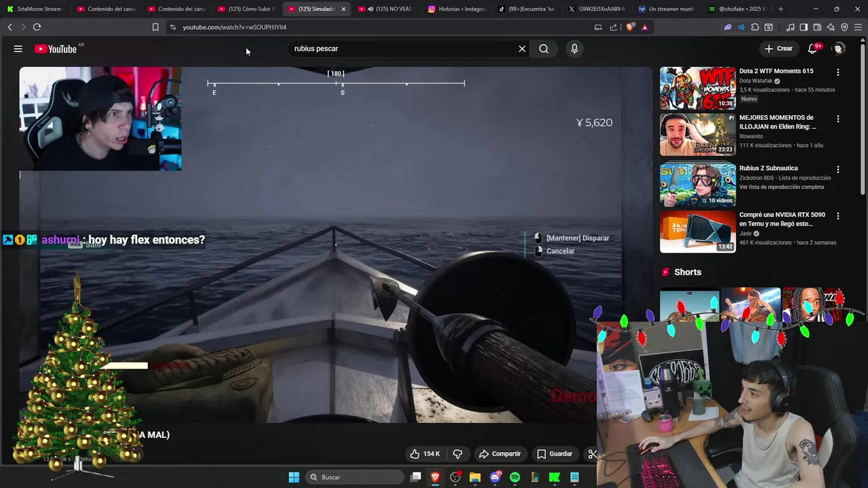This screenshot has height=488, width=868.
Task: Open Spotify from taskbar
Action: coord(515,477)
